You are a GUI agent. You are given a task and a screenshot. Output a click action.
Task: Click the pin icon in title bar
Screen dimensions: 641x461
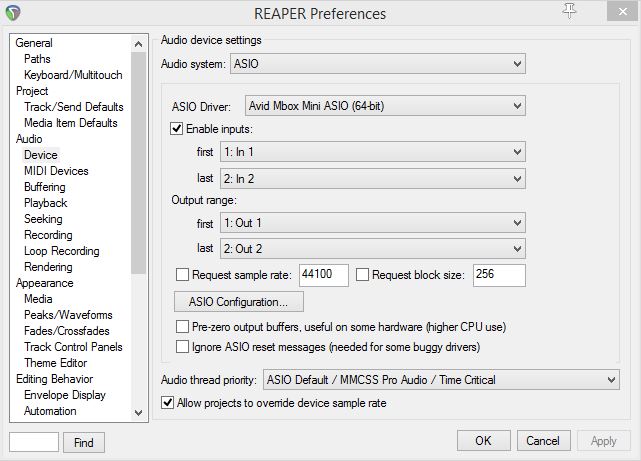click(570, 12)
